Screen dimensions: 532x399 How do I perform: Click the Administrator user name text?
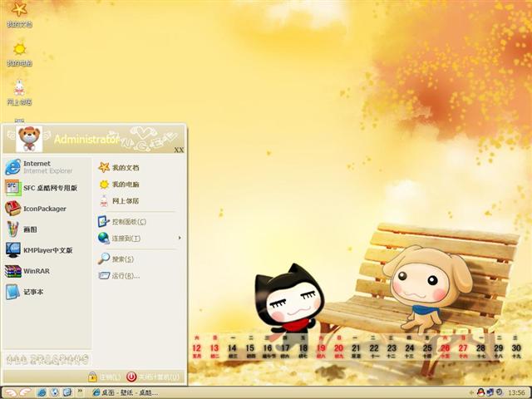[x=86, y=140]
